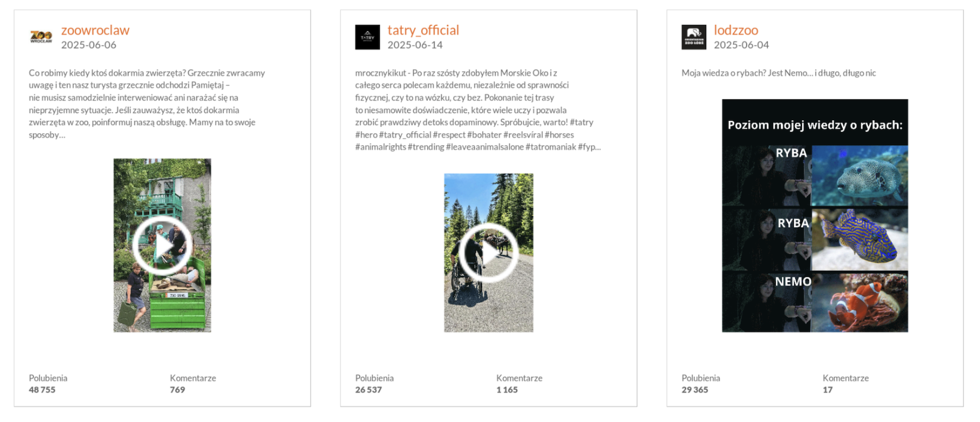Click the 2025-06-06 post date
The height and width of the screenshot is (422, 980).
89,45
